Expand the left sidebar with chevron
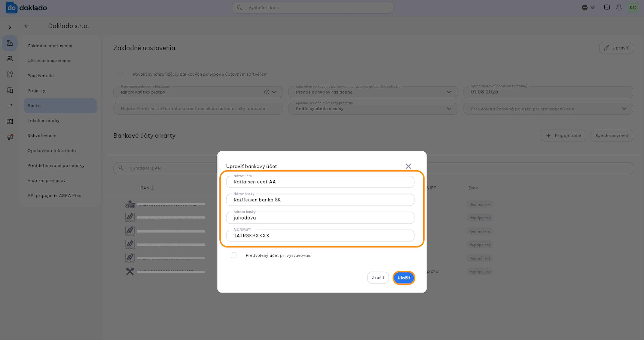This screenshot has height=340, width=644. (x=10, y=27)
